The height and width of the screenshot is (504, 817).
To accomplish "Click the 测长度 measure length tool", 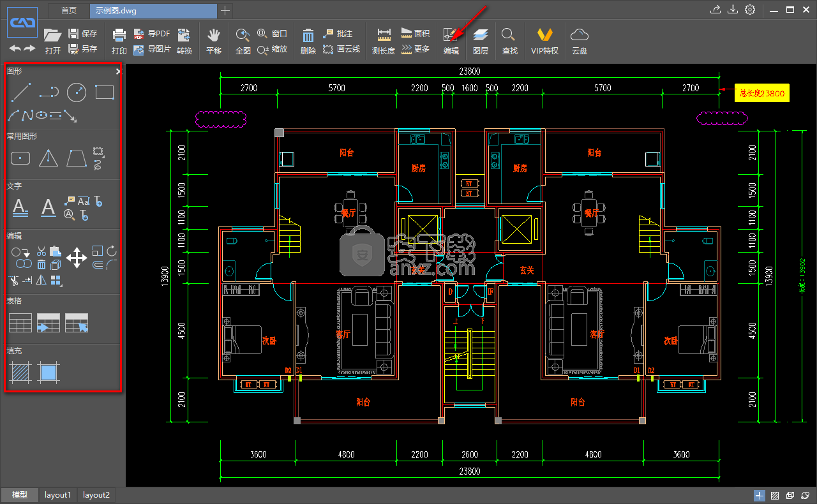I will (x=384, y=41).
